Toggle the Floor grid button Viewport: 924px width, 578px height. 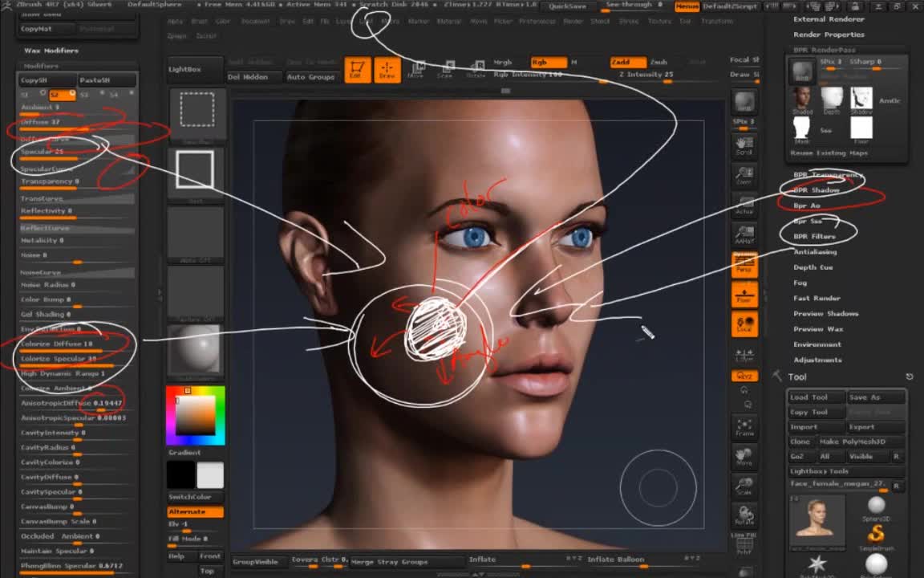[744, 295]
